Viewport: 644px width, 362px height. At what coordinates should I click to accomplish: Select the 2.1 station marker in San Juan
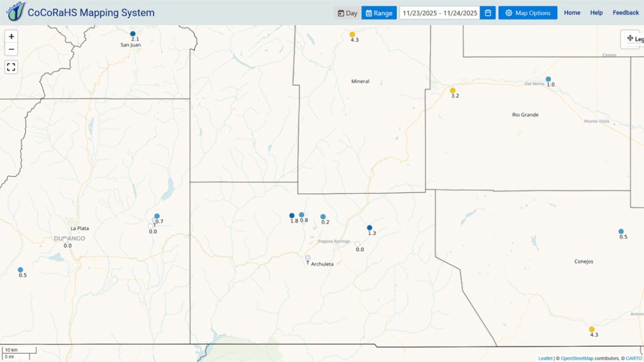coord(133,34)
